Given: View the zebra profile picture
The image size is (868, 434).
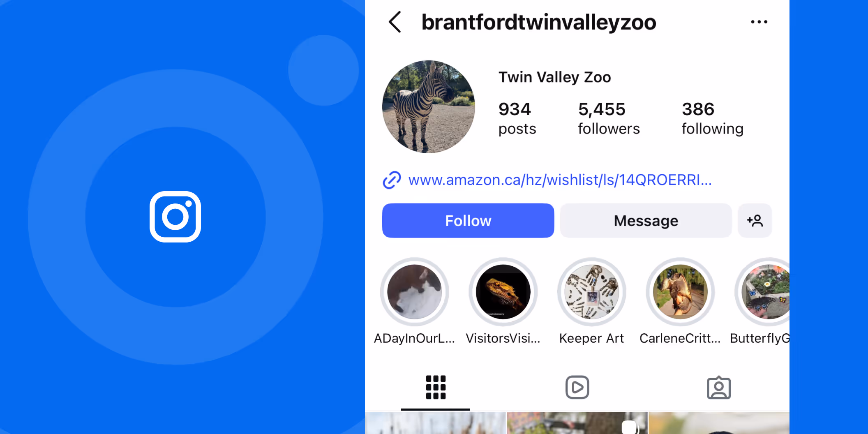Looking at the screenshot, I should click(x=428, y=107).
